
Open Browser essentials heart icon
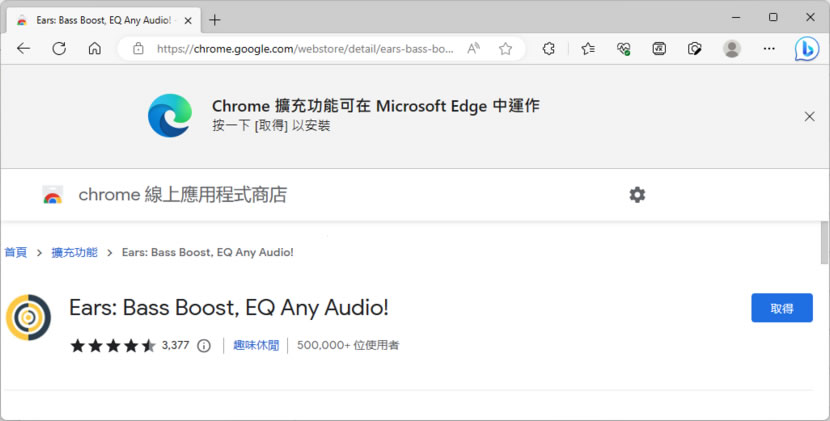point(624,49)
